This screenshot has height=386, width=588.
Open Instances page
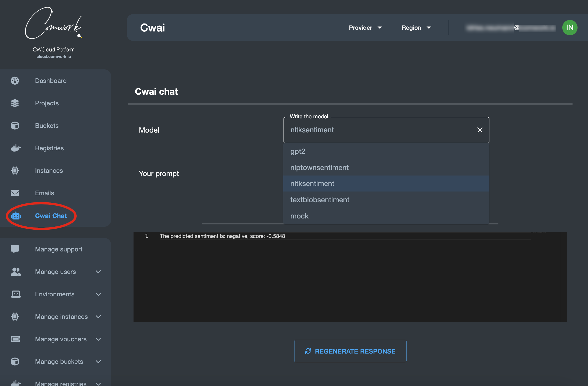[x=49, y=171]
